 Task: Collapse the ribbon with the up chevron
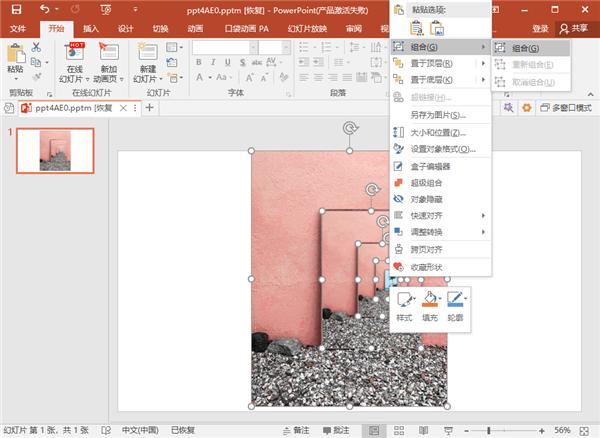point(590,94)
